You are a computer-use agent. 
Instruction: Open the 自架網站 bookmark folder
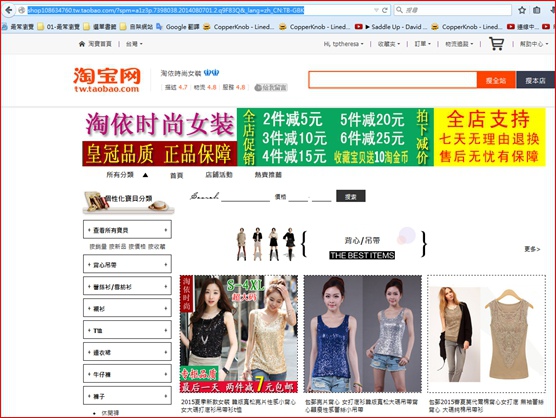coord(137,27)
